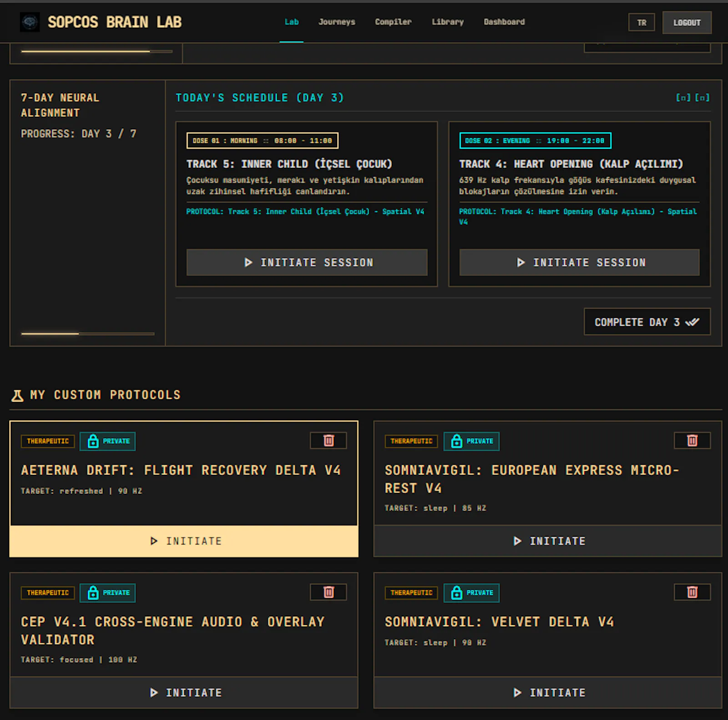
Task: Click Complete Day 3 button
Action: [647, 322]
